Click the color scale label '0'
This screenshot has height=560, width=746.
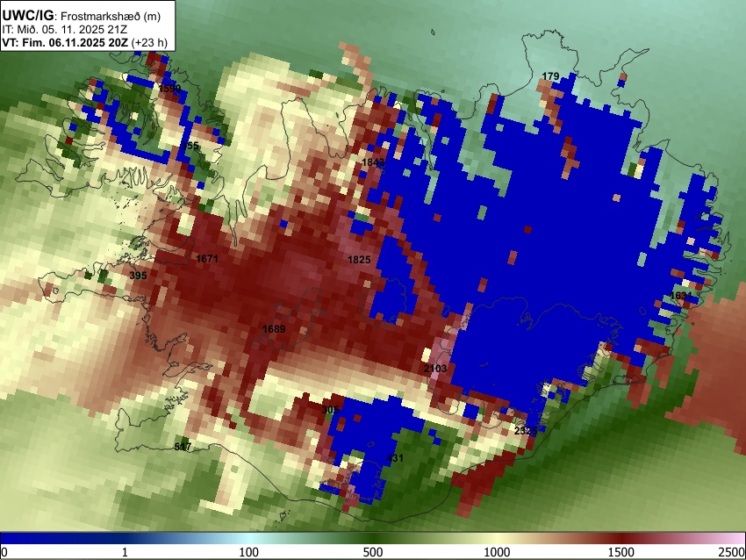(4, 552)
